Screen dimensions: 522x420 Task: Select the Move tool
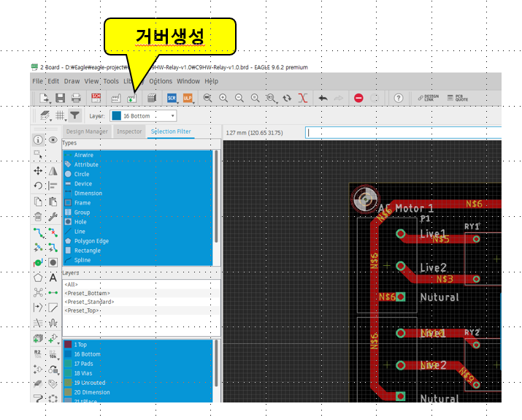click(38, 170)
